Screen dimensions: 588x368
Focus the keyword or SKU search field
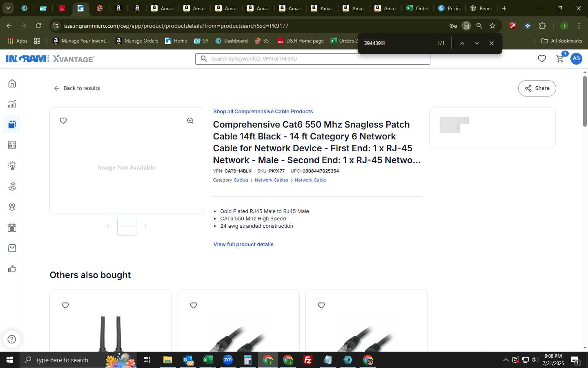pyautogui.click(x=313, y=59)
